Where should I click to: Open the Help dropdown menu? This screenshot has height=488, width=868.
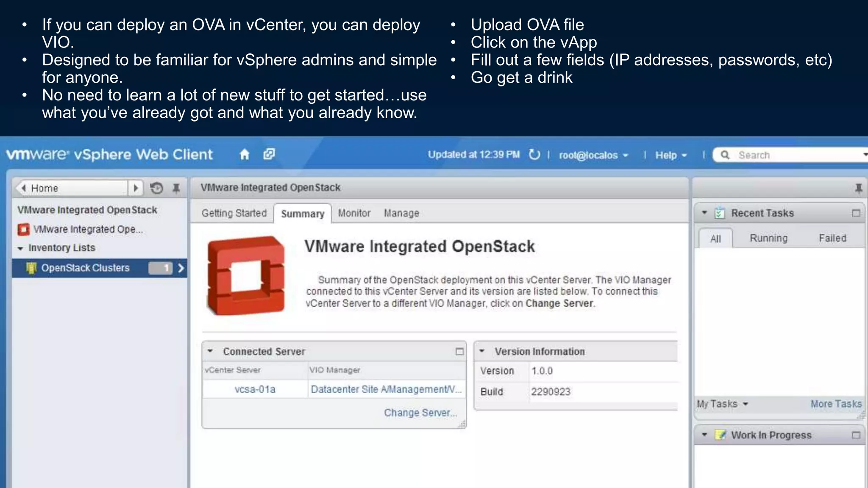[671, 155]
